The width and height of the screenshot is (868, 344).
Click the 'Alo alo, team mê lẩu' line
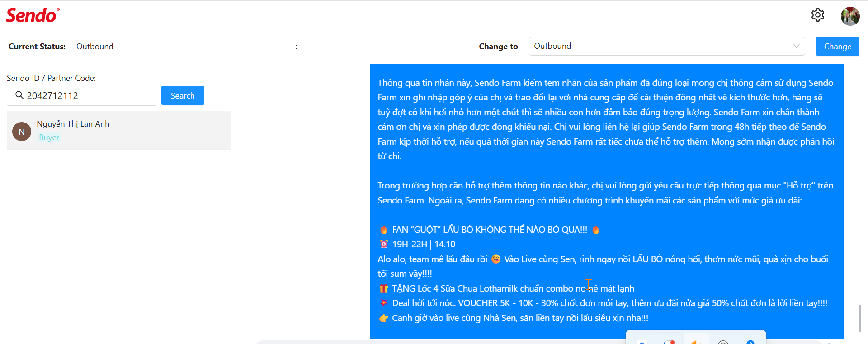[x=603, y=266]
